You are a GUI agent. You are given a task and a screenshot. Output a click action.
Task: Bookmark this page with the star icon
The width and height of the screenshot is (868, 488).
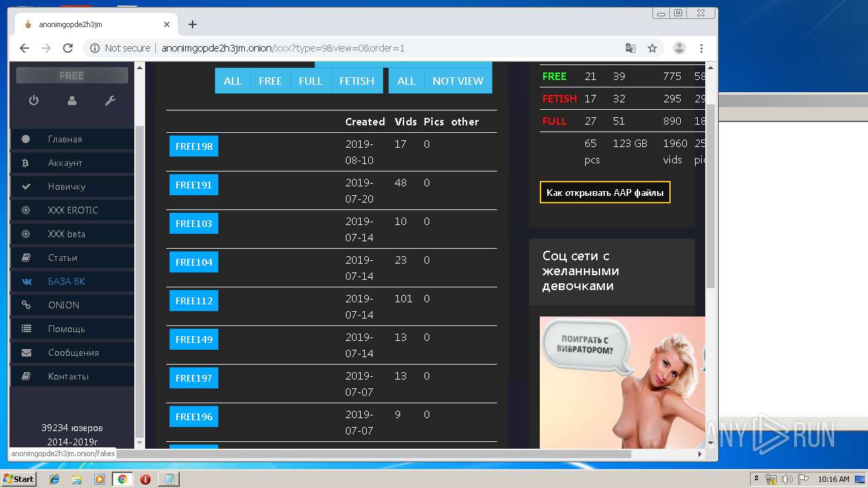tap(652, 48)
